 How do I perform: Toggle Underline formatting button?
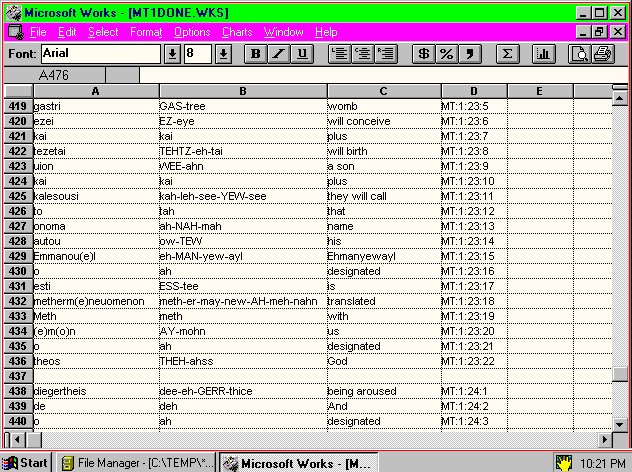click(302, 54)
